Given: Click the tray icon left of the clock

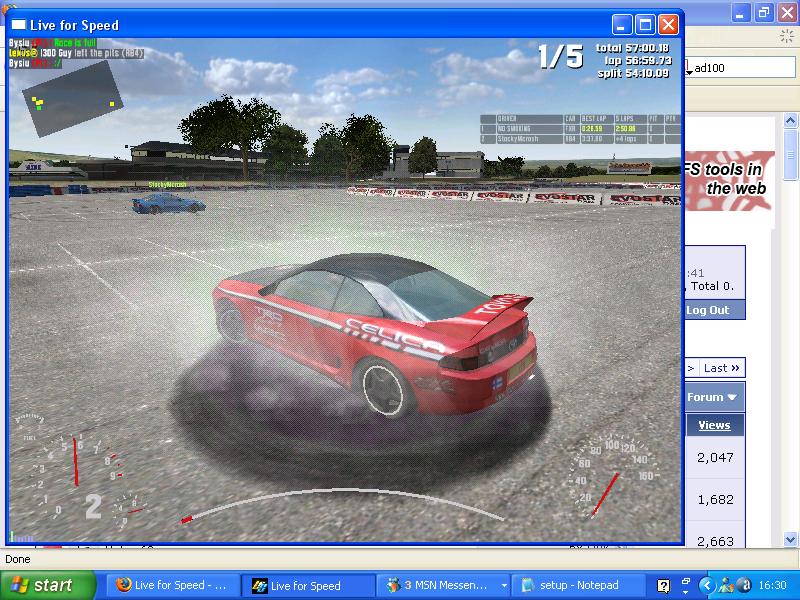Looking at the screenshot, I should click(x=744, y=585).
